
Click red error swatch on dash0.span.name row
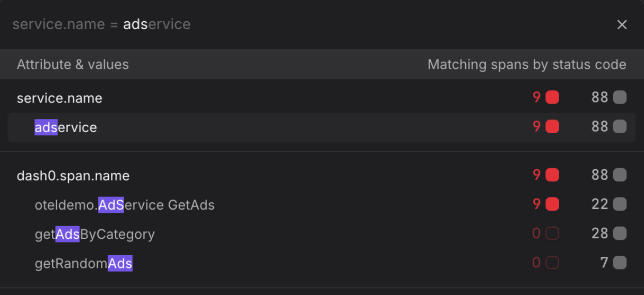[552, 175]
